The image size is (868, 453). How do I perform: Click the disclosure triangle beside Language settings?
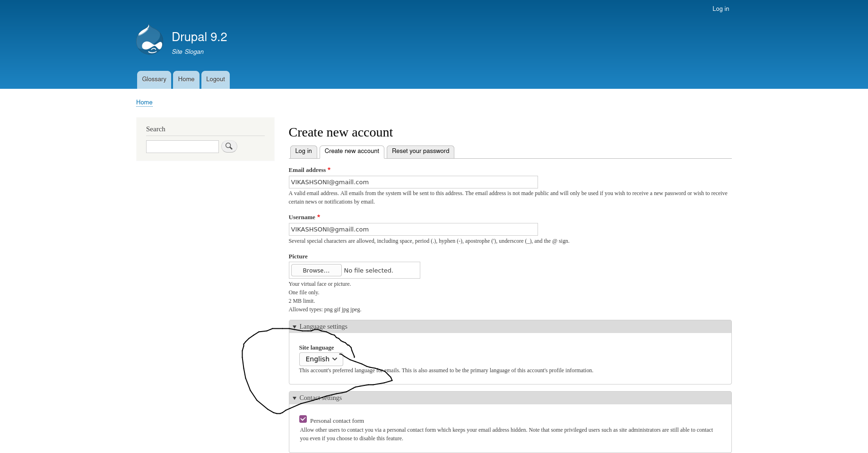(294, 326)
